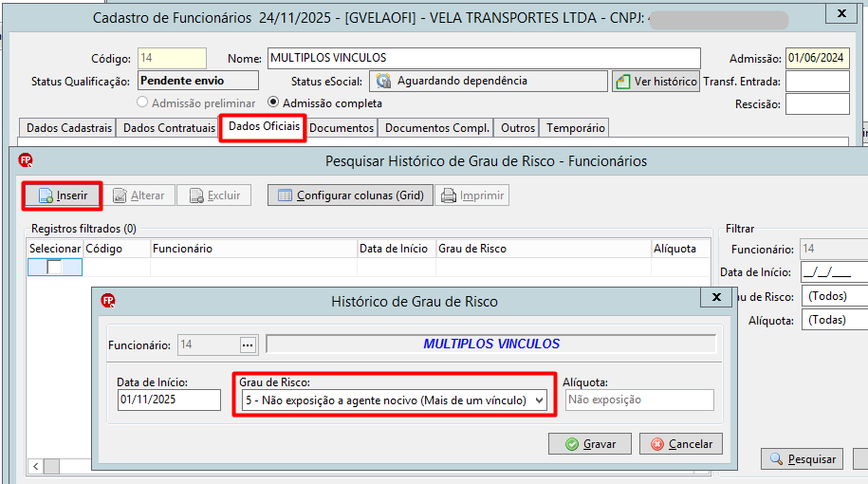Click the Imprimir printer icon

[449, 195]
